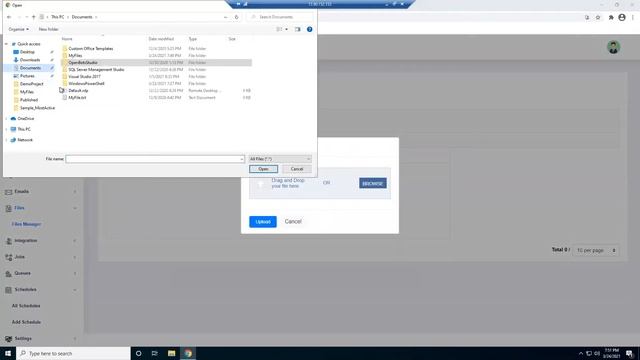
Task: Sort files by the Size column
Action: click(232, 39)
